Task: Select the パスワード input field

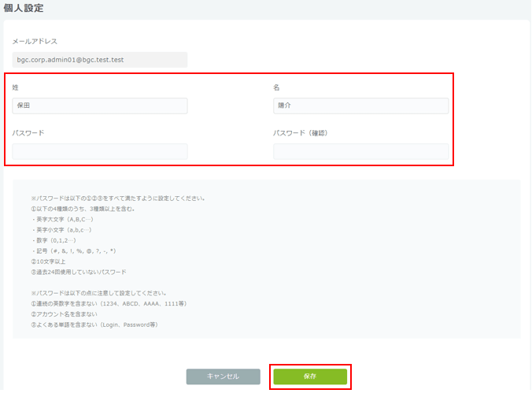Action: click(x=100, y=151)
